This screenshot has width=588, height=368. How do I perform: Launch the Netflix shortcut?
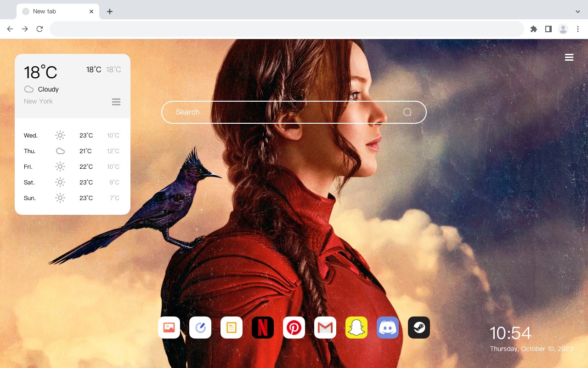click(x=263, y=328)
